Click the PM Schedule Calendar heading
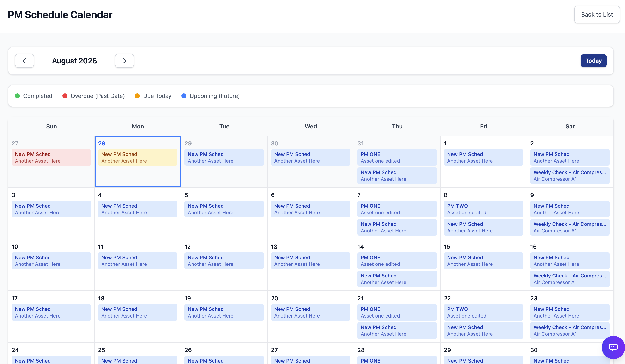This screenshot has width=625, height=364. 60,15
